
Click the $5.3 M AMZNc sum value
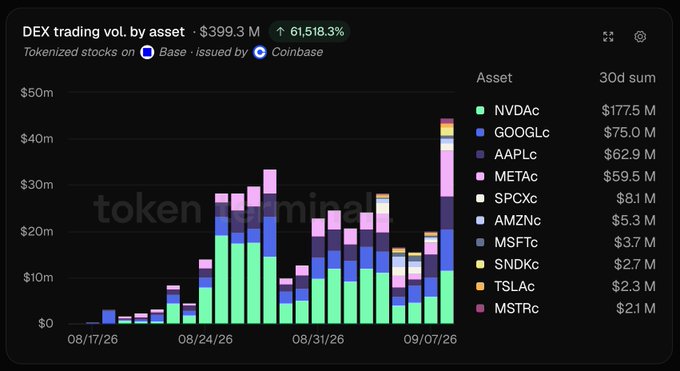click(x=634, y=220)
